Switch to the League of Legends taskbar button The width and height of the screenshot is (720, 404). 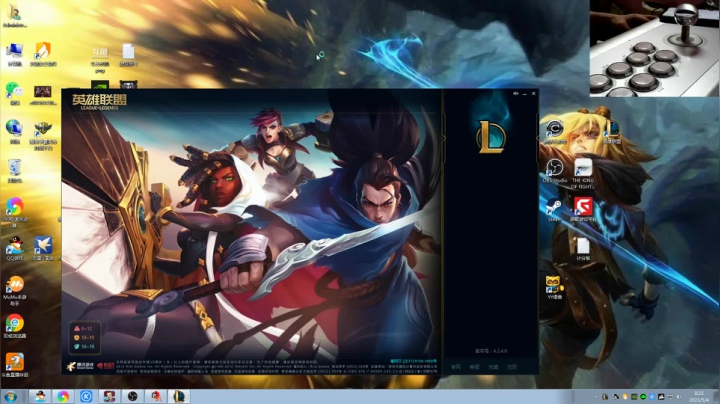(x=179, y=396)
